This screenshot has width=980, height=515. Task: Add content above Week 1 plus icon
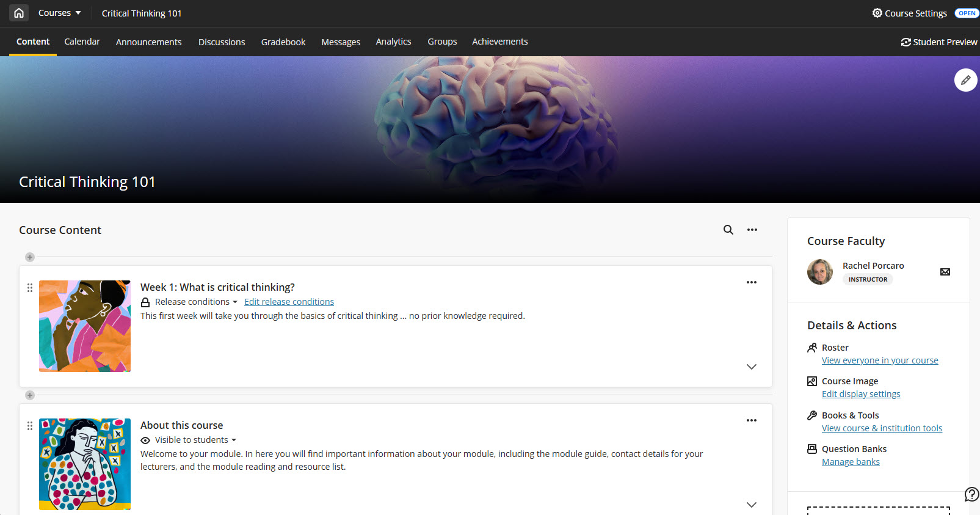pos(30,257)
